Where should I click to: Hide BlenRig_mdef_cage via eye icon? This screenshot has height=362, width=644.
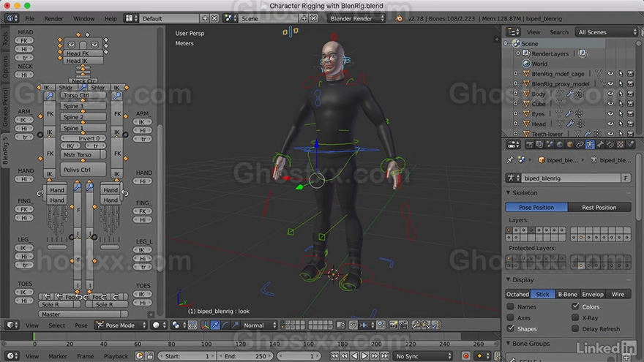coord(610,74)
